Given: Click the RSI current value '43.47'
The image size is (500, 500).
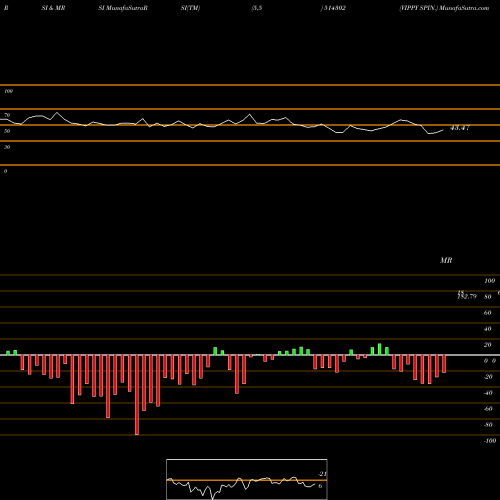Looking at the screenshot, I should pyautogui.click(x=460, y=128).
